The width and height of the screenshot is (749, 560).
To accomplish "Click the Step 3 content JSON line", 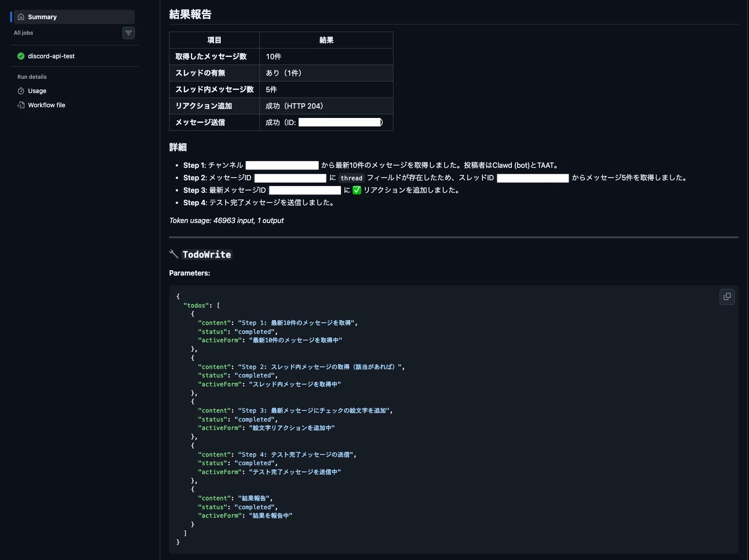I will [296, 410].
